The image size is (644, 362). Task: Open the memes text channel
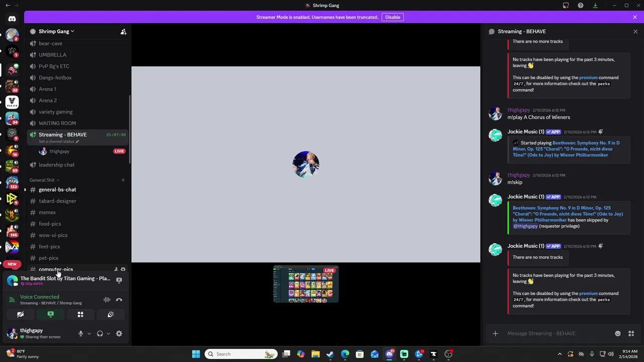77,212
